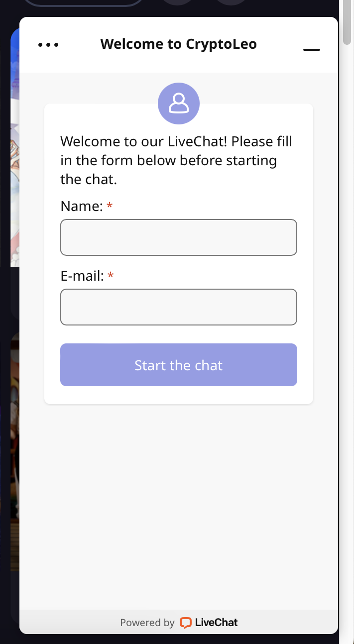Click the red asterisk beside E-mail
The width and height of the screenshot is (354, 644).
(111, 276)
